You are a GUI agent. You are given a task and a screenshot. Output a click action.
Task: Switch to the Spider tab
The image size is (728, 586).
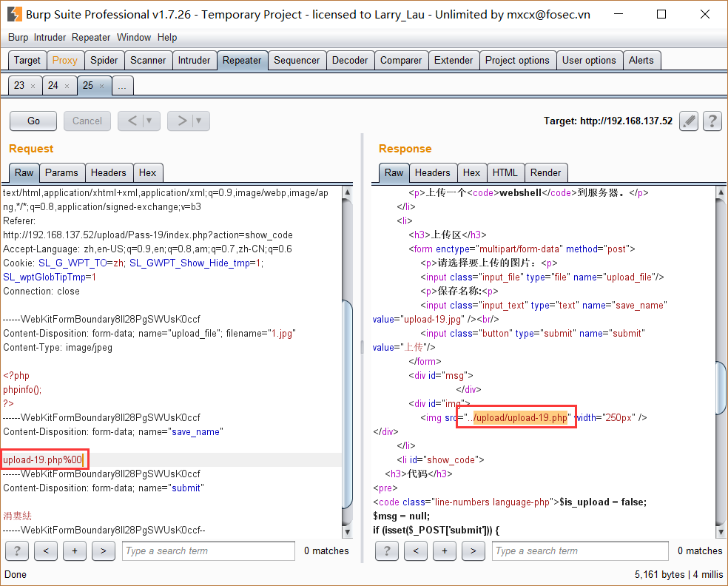click(104, 61)
